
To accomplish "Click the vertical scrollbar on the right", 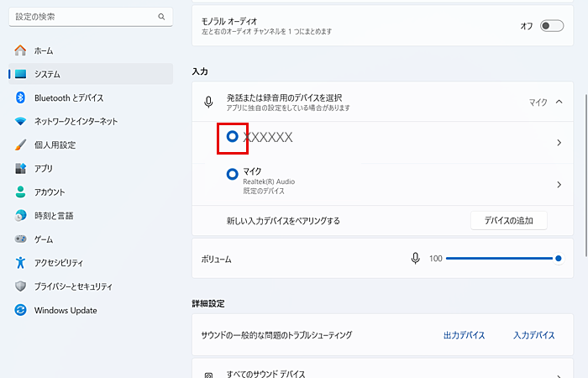I will [x=586, y=175].
